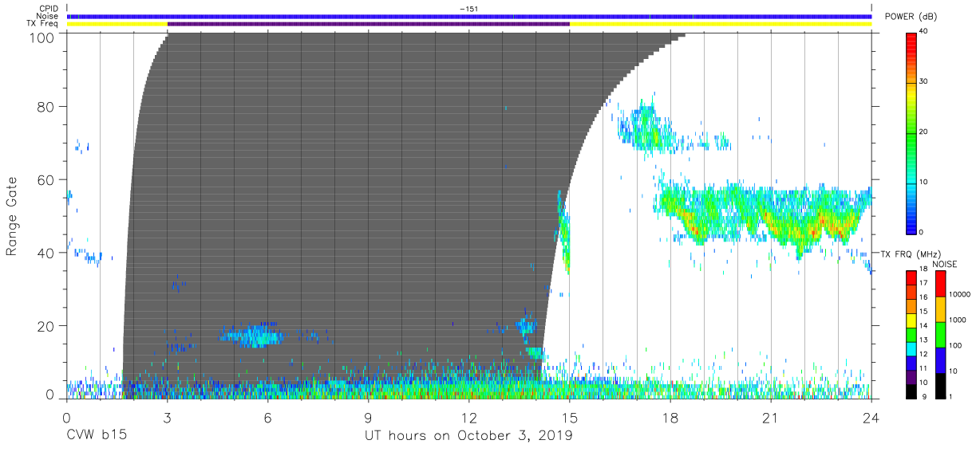The width and height of the screenshot is (980, 452).
Task: Click the '40' tick of the POWER scale
Action: (924, 32)
